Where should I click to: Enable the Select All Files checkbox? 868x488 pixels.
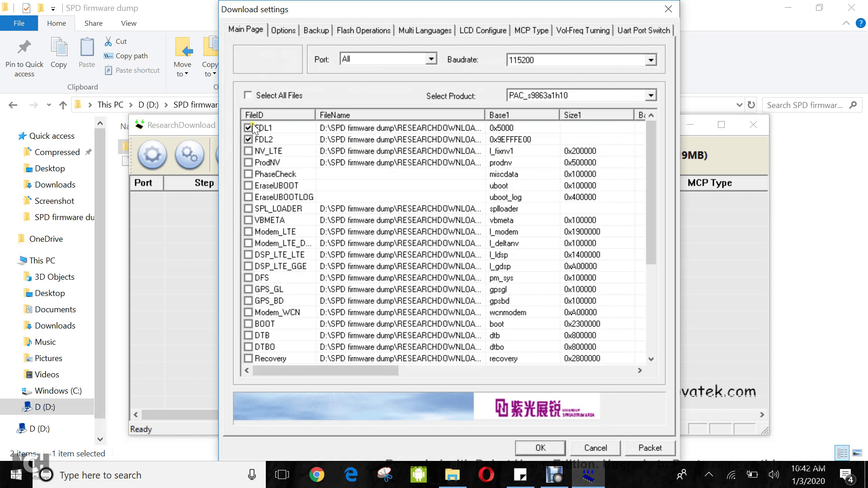click(x=248, y=95)
